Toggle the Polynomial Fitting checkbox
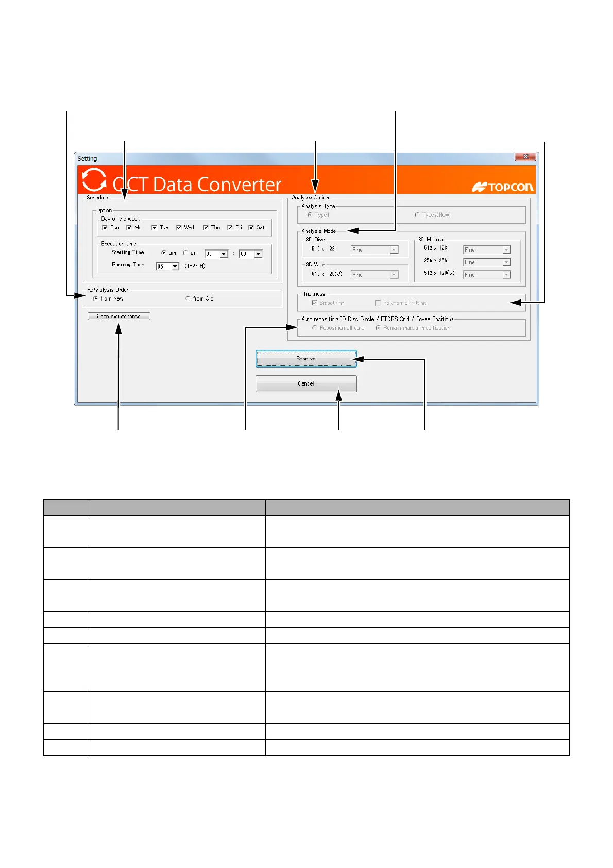Image resolution: width=613 pixels, height=868 pixels. (x=378, y=303)
